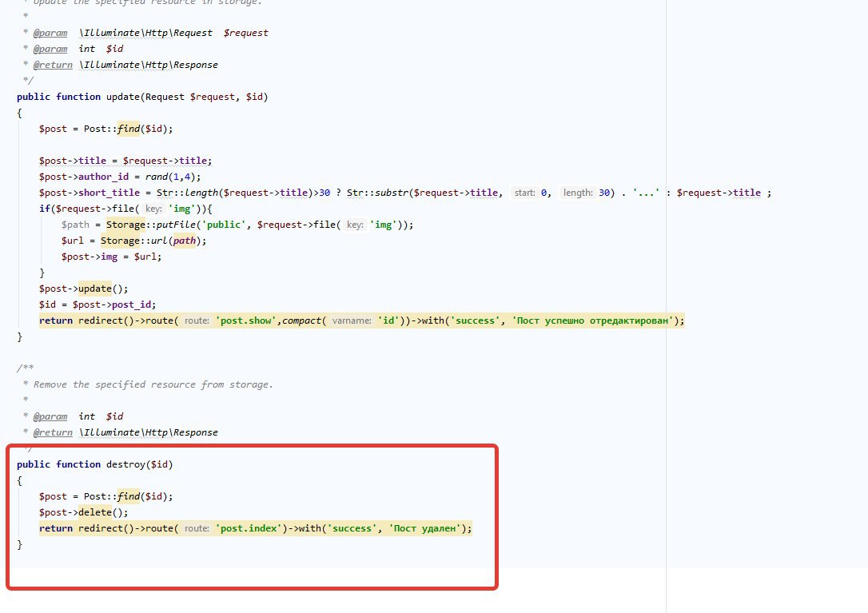The height and width of the screenshot is (613, 868).
Task: Click the 'putFile' method name
Action: click(176, 225)
